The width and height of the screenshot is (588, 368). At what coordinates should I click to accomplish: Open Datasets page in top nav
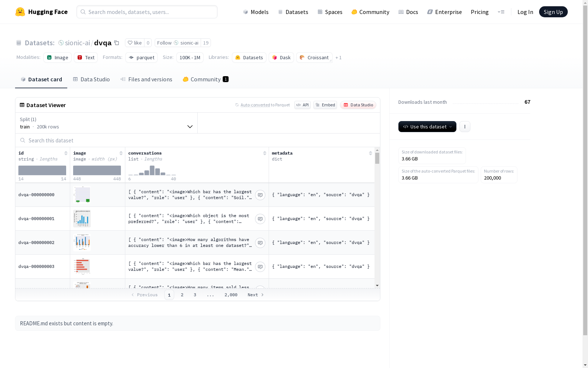point(293,12)
